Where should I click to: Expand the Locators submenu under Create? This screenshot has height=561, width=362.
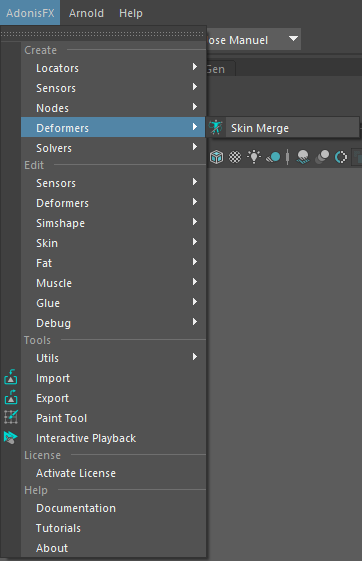tap(113, 68)
